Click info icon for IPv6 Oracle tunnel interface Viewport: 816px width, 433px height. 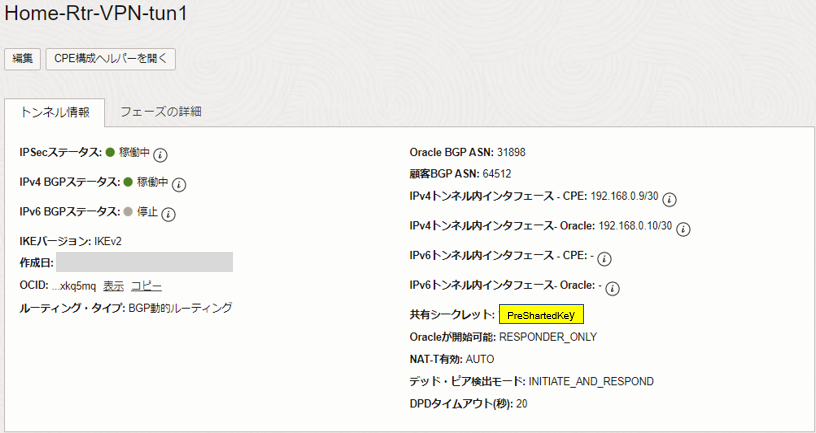[x=613, y=288]
